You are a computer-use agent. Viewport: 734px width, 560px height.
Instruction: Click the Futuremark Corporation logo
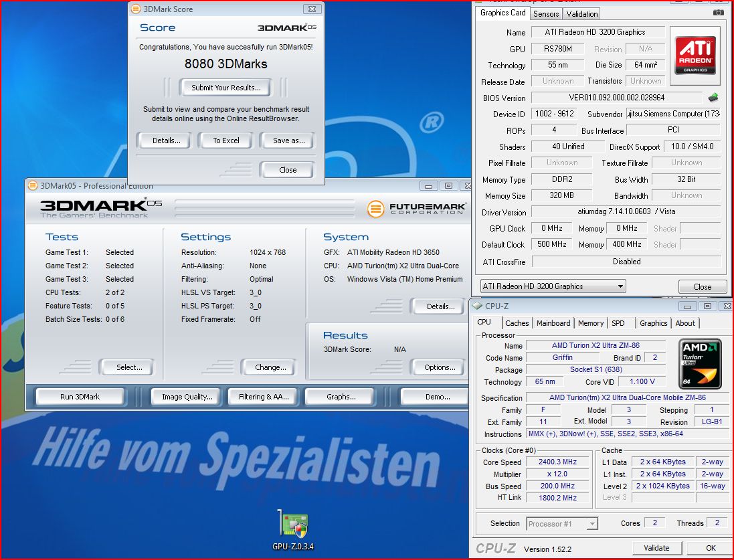point(417,208)
